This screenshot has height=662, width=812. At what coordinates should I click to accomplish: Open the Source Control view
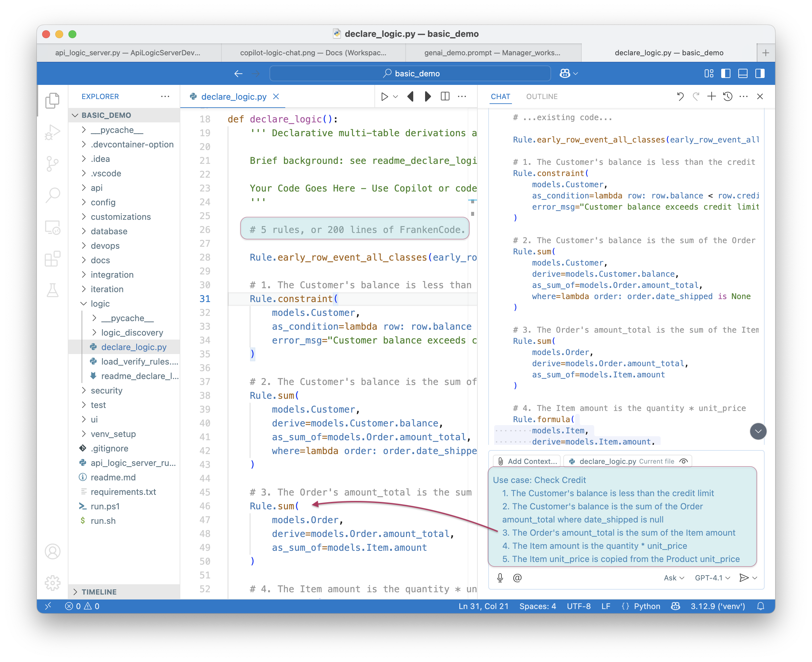pos(53,164)
